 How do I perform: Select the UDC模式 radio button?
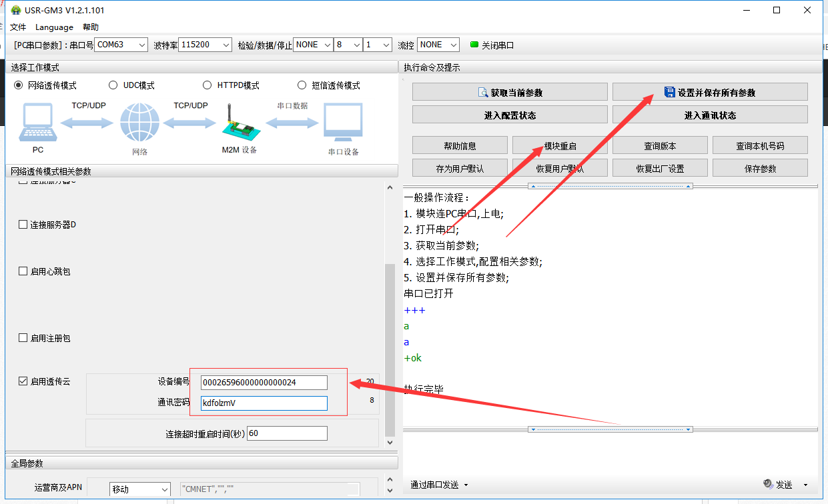113,85
